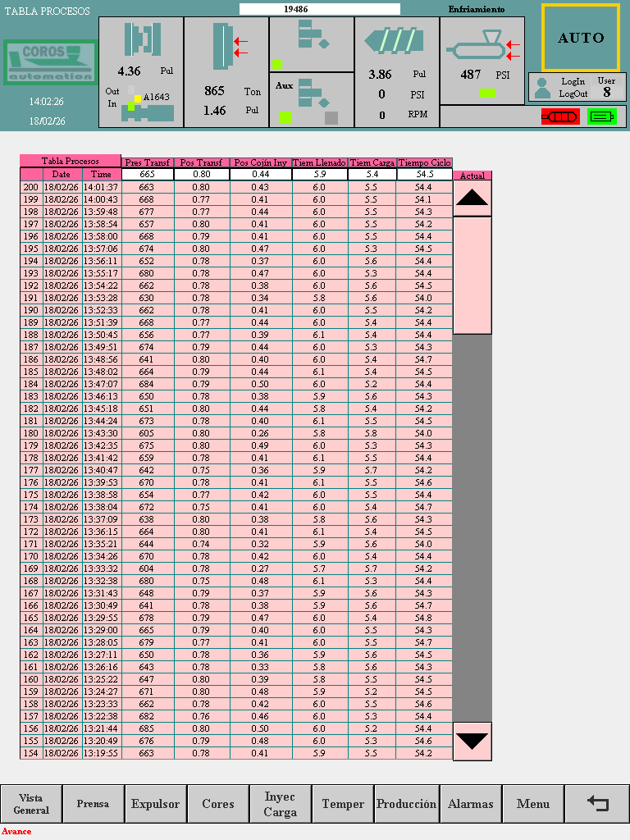Click the Pres Transf value field 665
This screenshot has width=630, height=840.
click(x=148, y=175)
